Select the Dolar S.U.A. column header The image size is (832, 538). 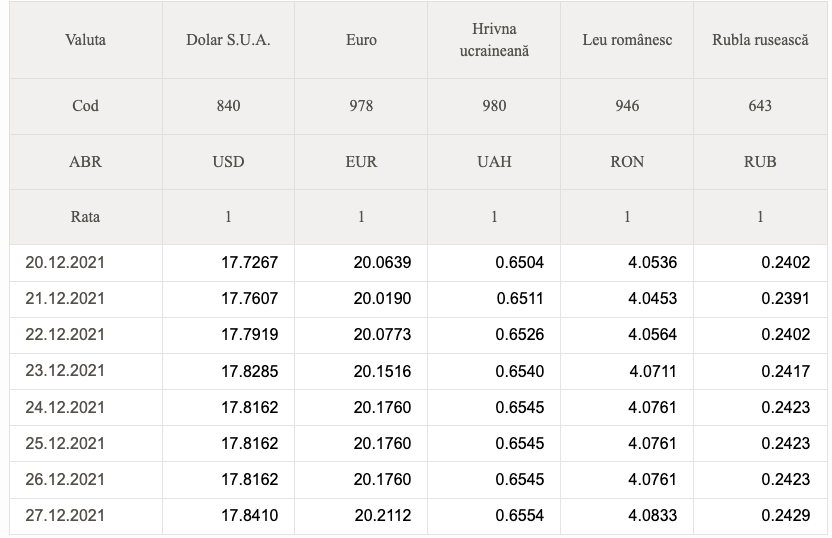point(228,40)
